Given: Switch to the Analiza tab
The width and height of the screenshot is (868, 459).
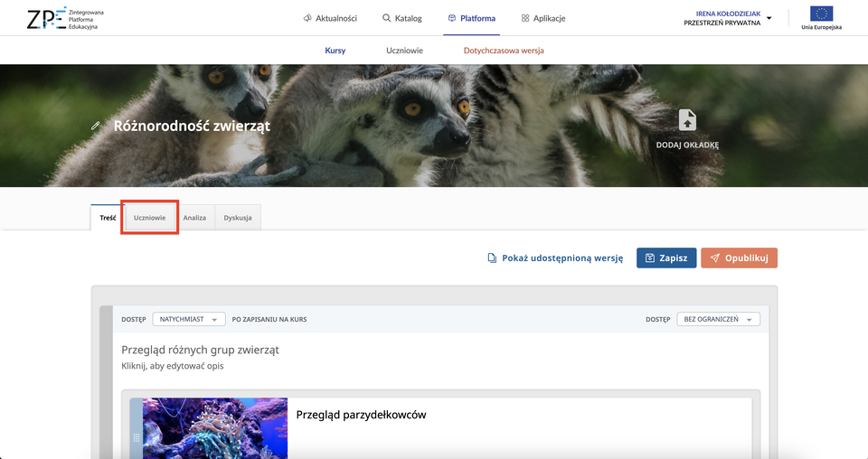Looking at the screenshot, I should point(194,218).
